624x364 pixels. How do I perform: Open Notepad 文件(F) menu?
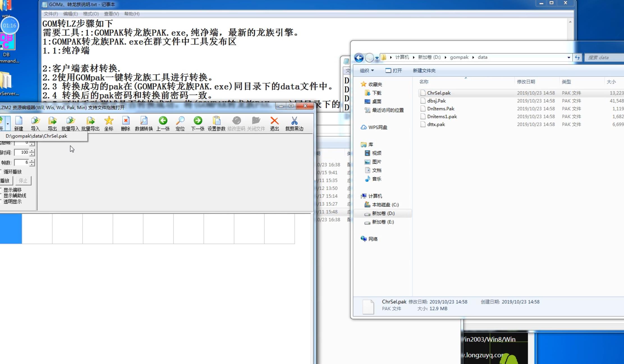tap(51, 14)
